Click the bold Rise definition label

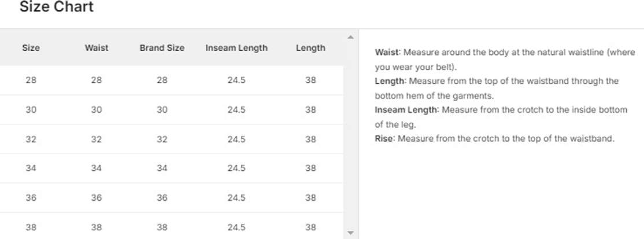[384, 139]
